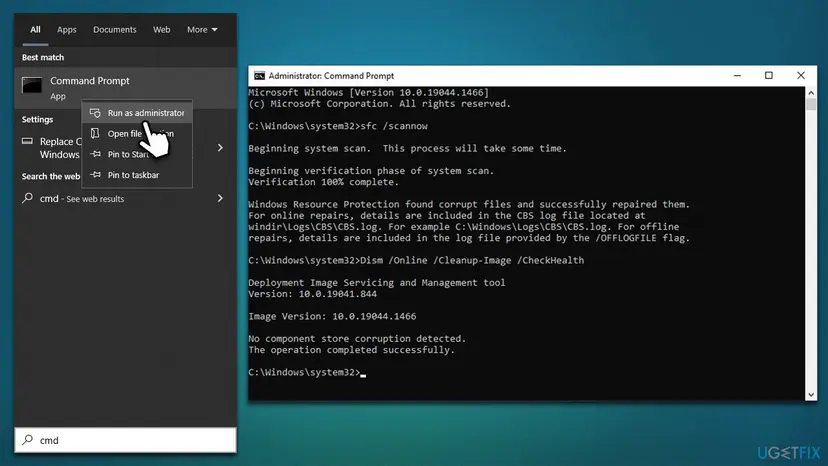Expand the More dropdown in search

click(202, 30)
